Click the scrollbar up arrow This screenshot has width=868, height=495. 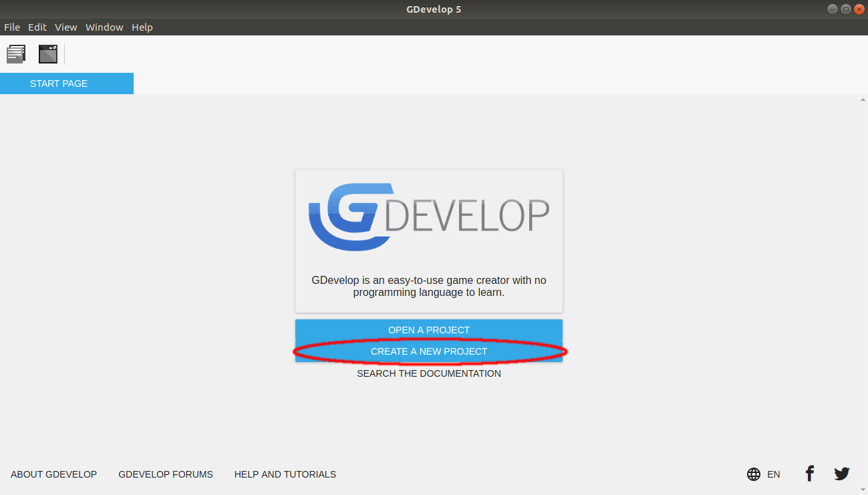(862, 100)
